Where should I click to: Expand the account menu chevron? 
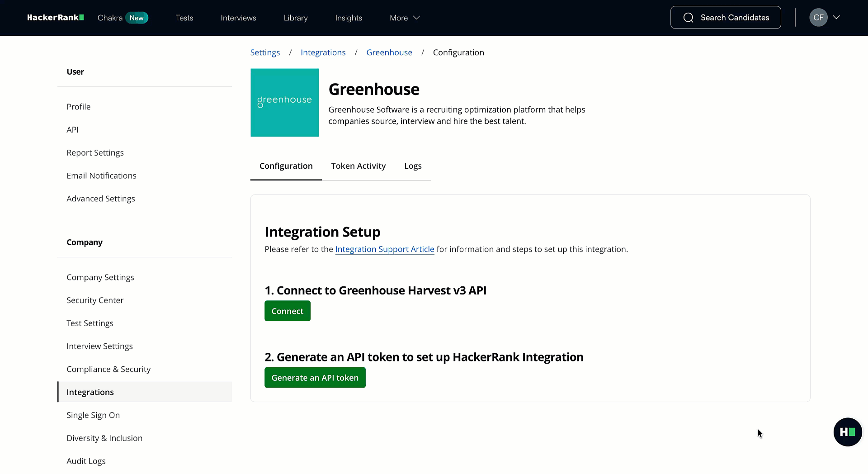(x=836, y=18)
